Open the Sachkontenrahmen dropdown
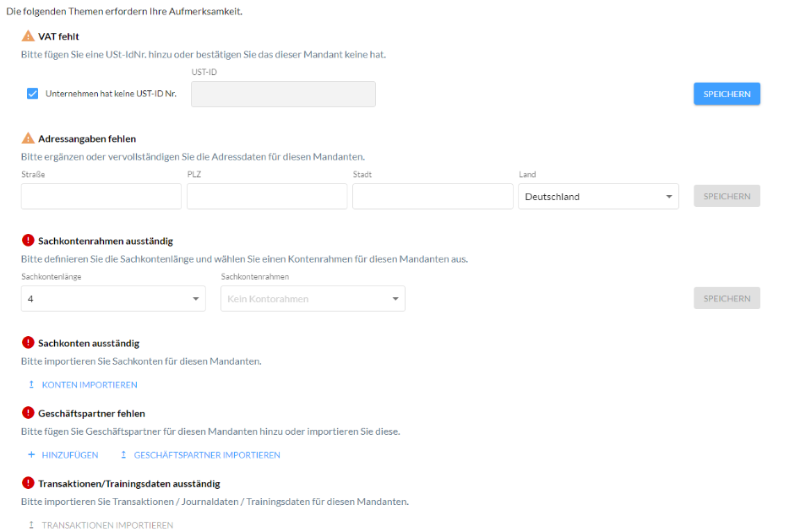795x532 pixels. pos(313,299)
